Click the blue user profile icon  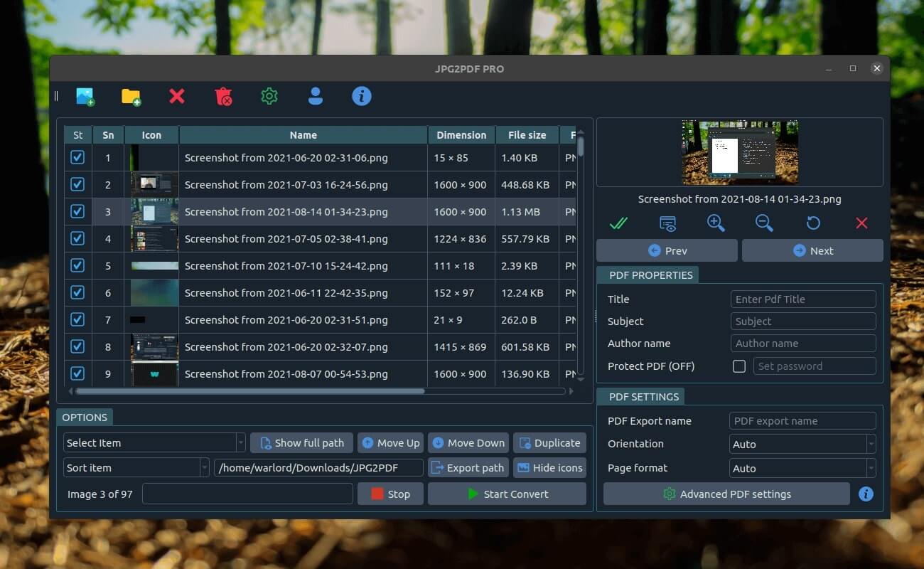[316, 96]
